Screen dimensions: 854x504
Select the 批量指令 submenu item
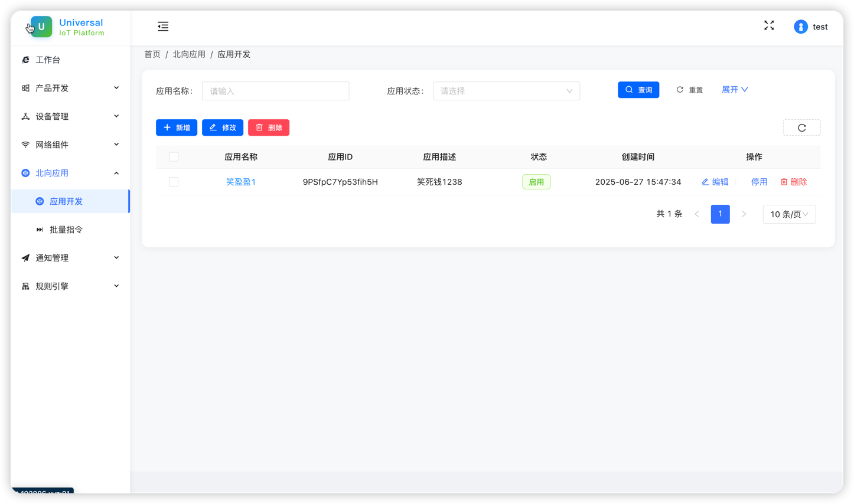(70, 230)
